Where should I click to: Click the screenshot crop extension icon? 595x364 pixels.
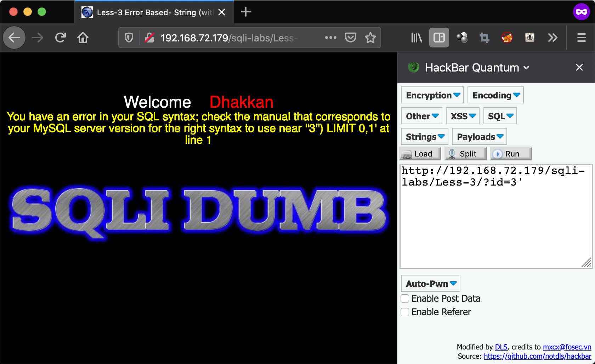pos(484,38)
